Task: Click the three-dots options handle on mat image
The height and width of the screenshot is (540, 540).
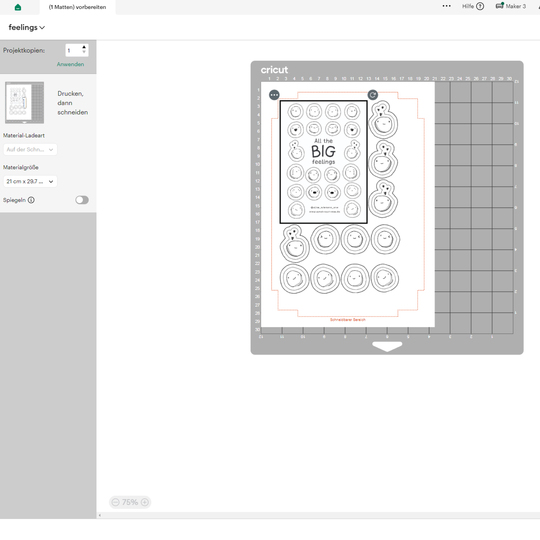Action: tap(274, 95)
